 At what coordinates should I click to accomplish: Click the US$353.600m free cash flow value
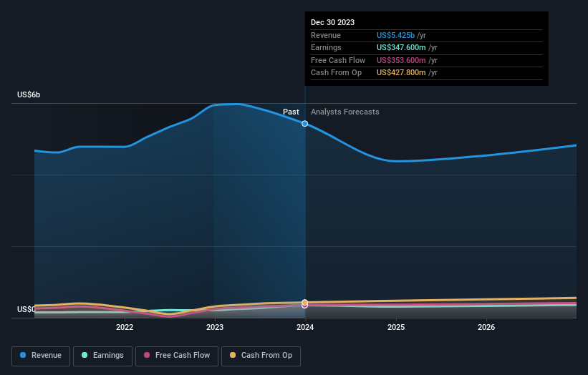point(401,60)
